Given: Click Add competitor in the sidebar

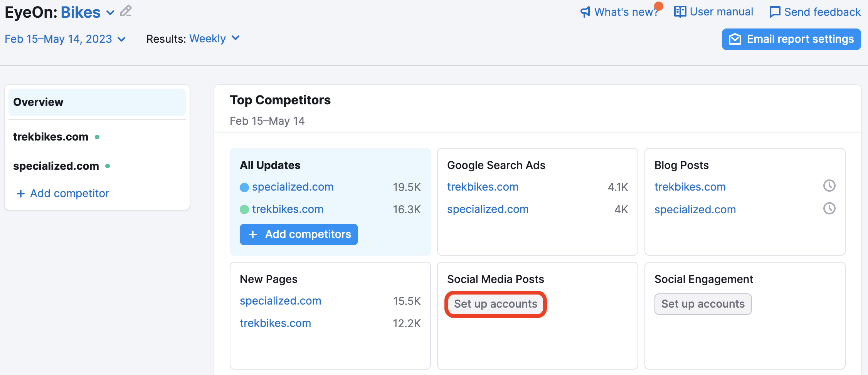Looking at the screenshot, I should [63, 193].
